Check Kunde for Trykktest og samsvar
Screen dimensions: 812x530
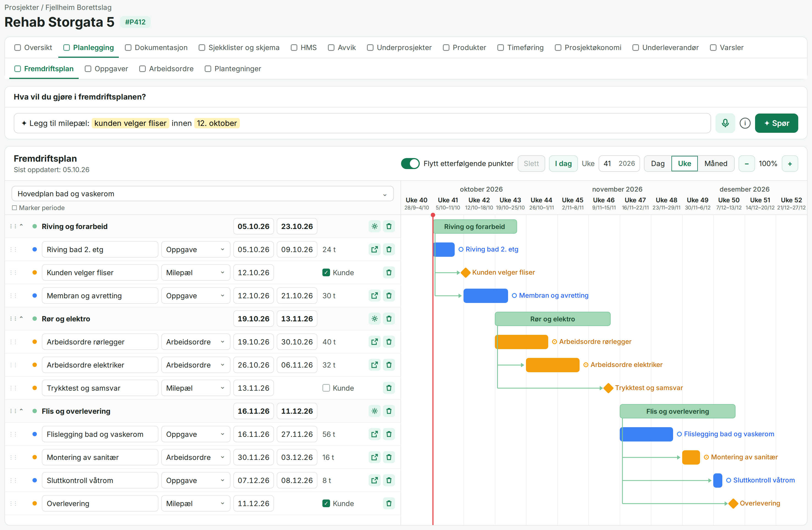(326, 388)
